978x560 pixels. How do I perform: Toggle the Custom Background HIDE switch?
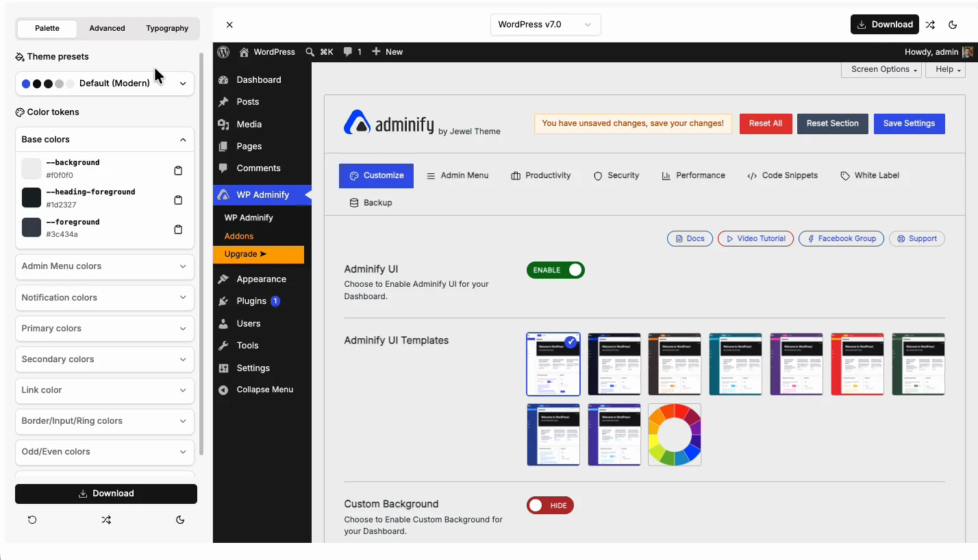550,505
